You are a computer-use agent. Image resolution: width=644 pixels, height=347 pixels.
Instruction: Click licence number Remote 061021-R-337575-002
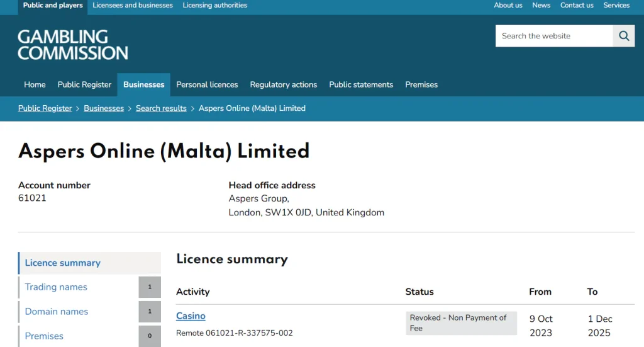pyautogui.click(x=234, y=333)
